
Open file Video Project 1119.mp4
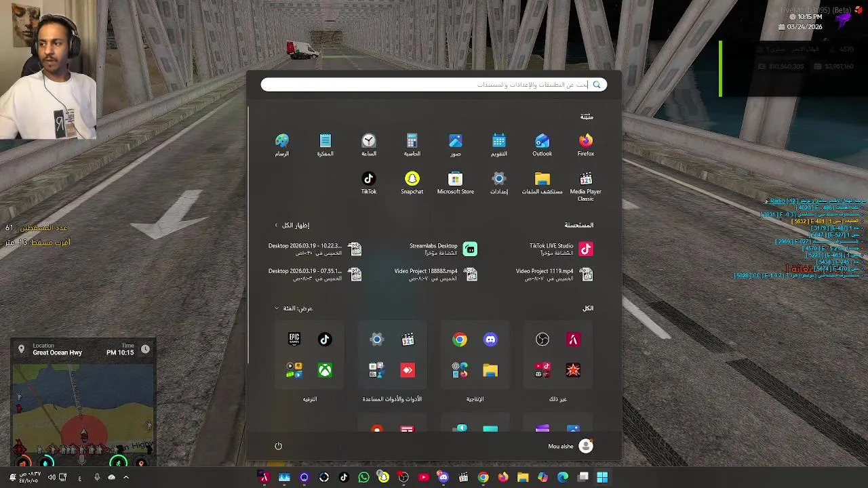click(x=554, y=274)
